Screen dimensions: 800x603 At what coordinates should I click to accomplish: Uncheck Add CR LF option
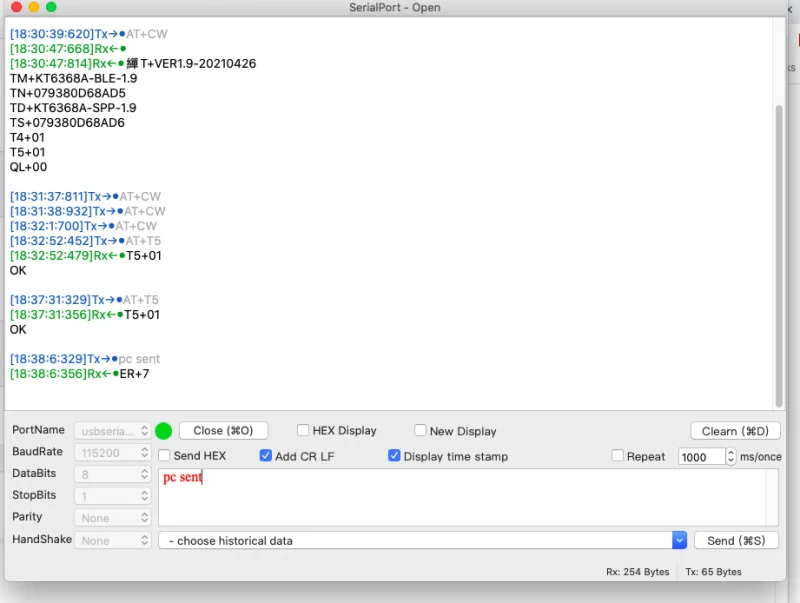pos(266,455)
